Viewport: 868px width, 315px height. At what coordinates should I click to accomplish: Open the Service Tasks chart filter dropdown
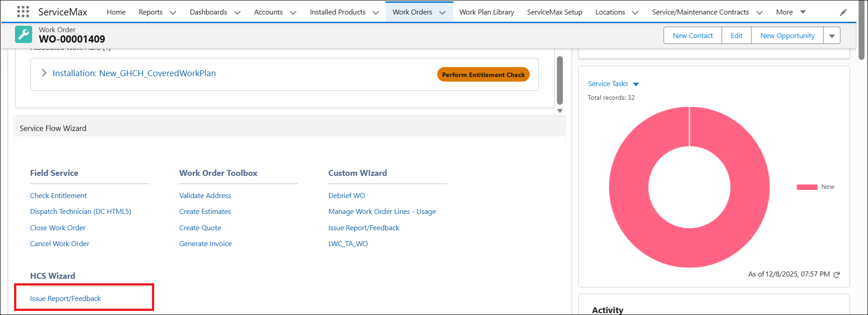tap(636, 84)
